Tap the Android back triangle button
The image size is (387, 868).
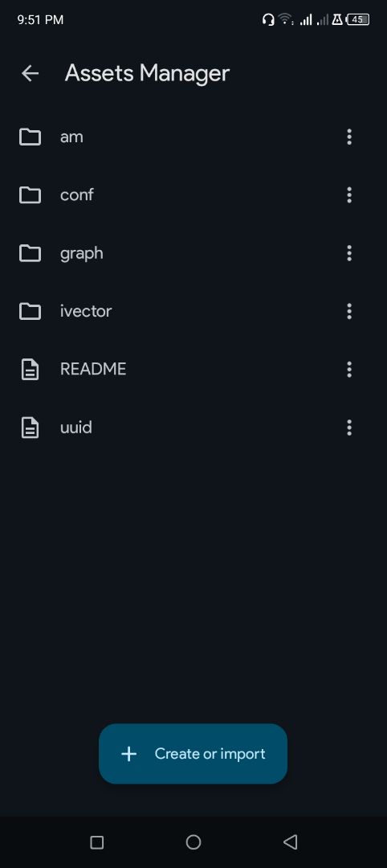(x=291, y=842)
